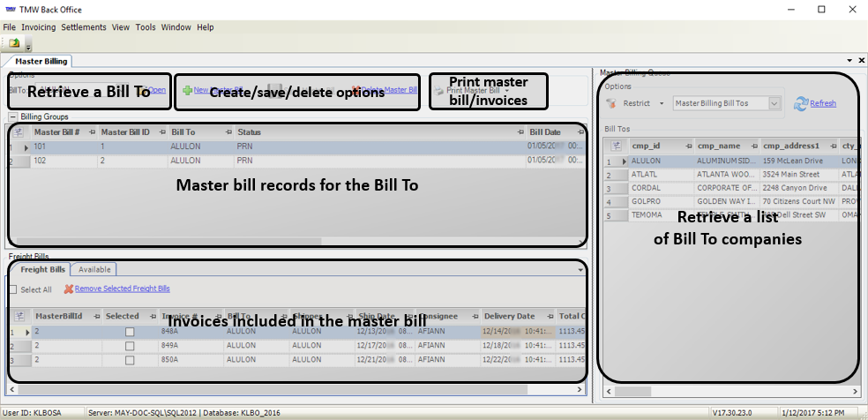Check the Select All checkbox

coord(13,289)
